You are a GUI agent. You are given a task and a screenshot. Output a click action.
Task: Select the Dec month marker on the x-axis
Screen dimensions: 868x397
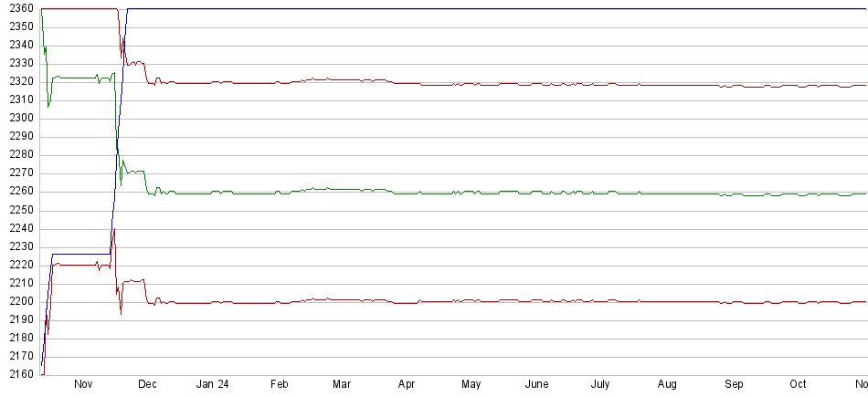pyautogui.click(x=148, y=385)
